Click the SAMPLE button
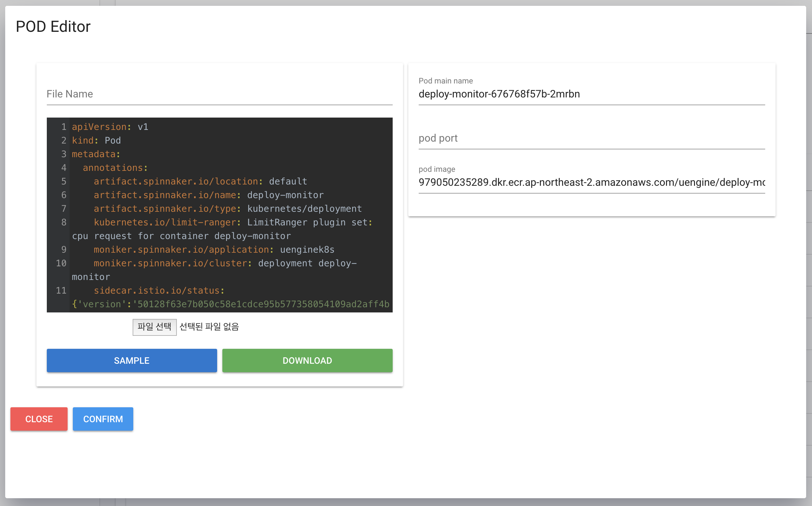The width and height of the screenshot is (812, 506). click(132, 361)
